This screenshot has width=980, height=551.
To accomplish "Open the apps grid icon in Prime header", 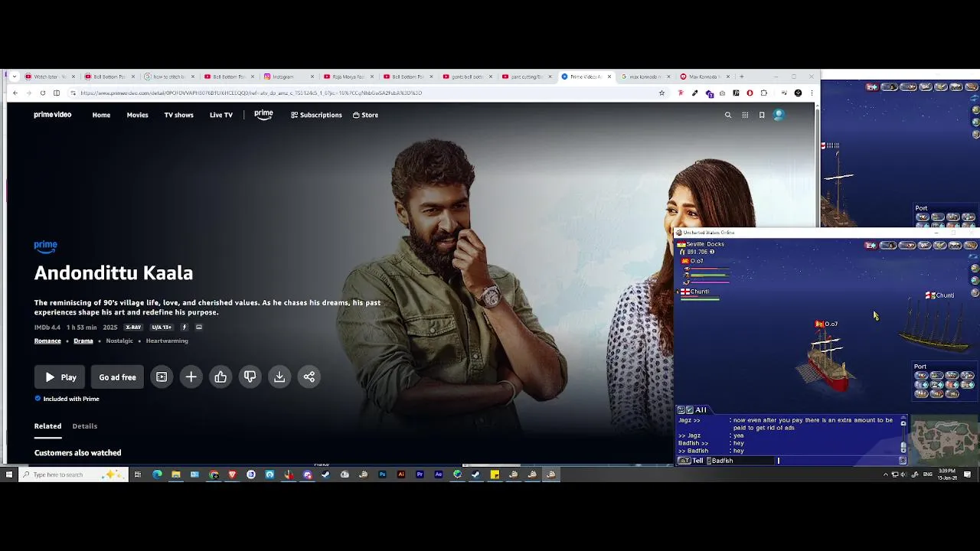I will pos(745,115).
